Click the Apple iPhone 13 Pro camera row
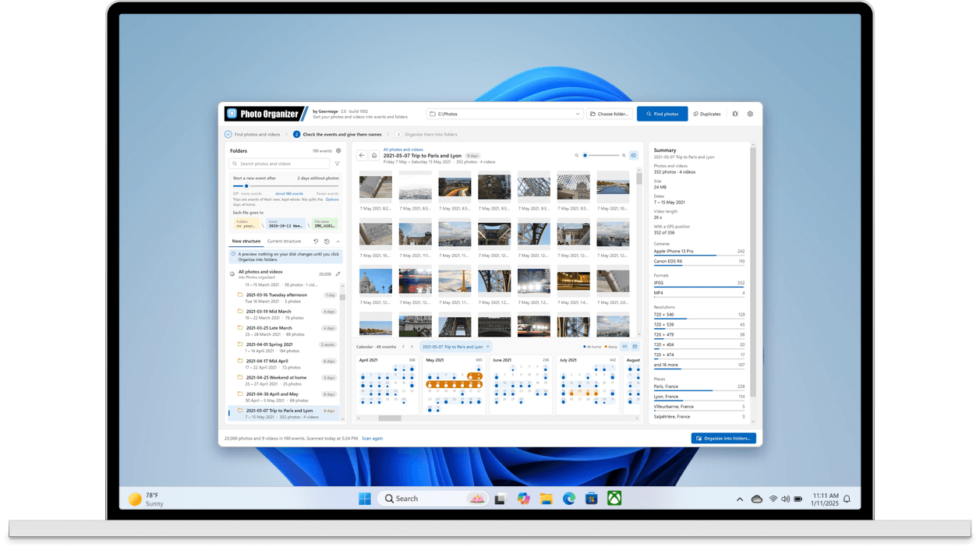The image size is (980, 547). [x=699, y=252]
